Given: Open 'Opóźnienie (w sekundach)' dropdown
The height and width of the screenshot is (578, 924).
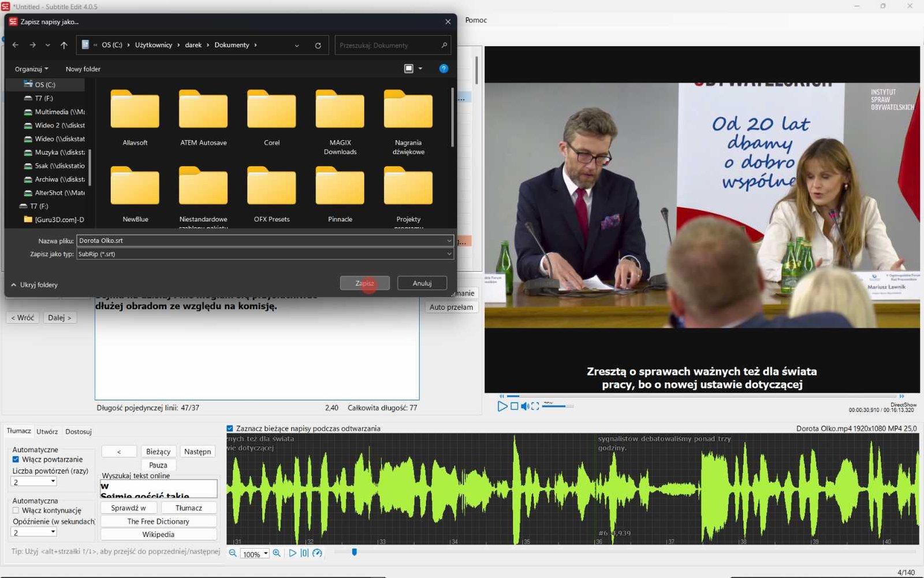Looking at the screenshot, I should click(34, 532).
